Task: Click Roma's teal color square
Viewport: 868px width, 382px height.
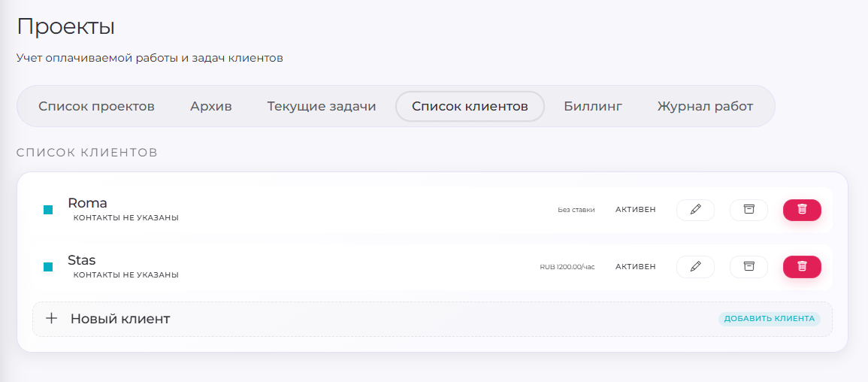Action: click(x=48, y=210)
